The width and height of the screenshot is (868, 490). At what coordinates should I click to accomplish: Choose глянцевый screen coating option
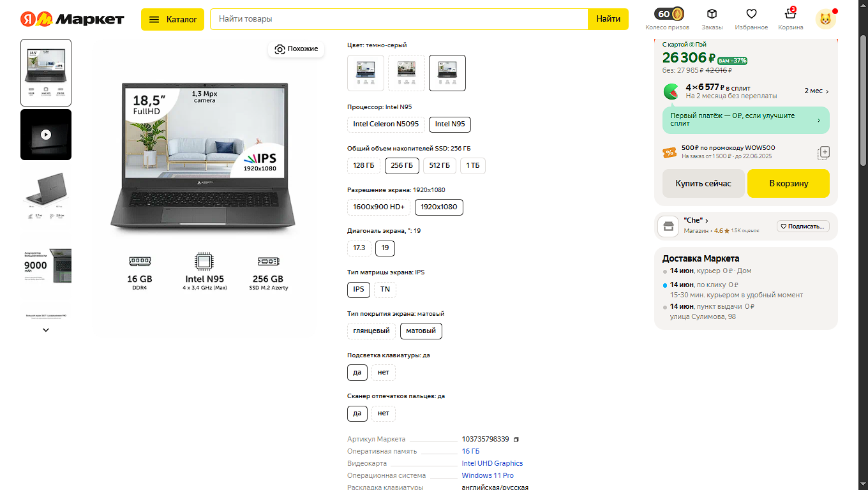pos(371,331)
